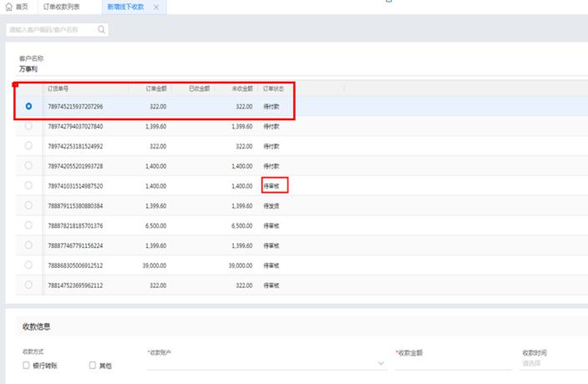Viewport: 588px width, 384px height.
Task: Choose order 789741031514987520 radio button
Action: point(28,185)
